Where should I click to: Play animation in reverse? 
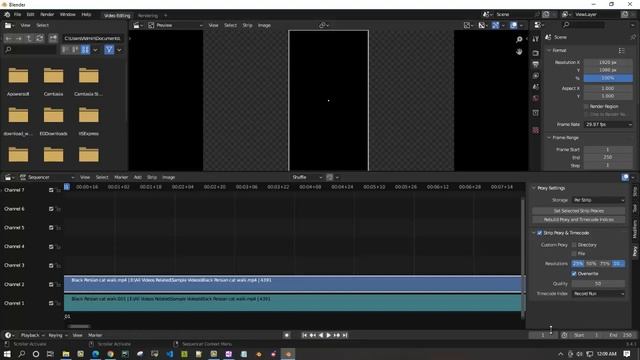[320, 335]
